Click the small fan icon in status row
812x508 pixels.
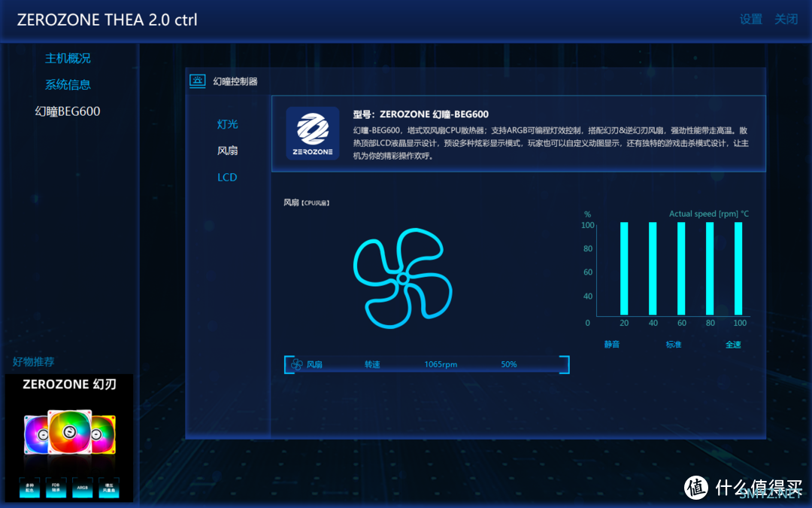coord(297,364)
